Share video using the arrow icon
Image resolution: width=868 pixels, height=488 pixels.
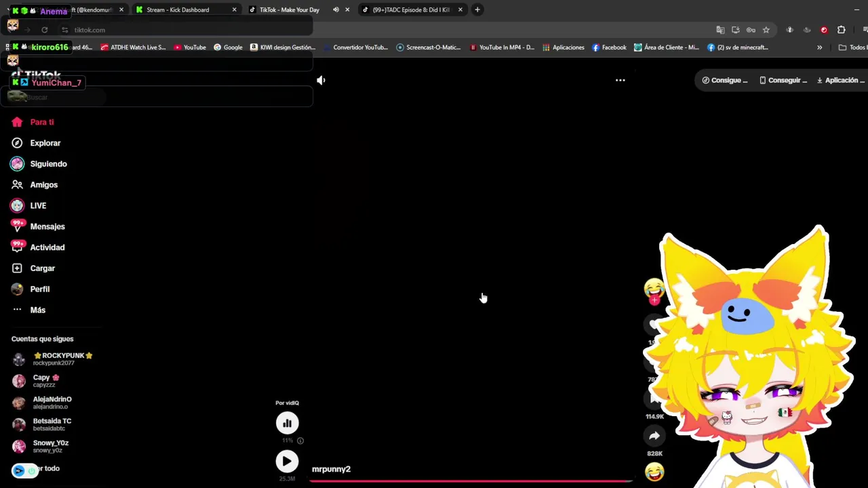point(654,436)
